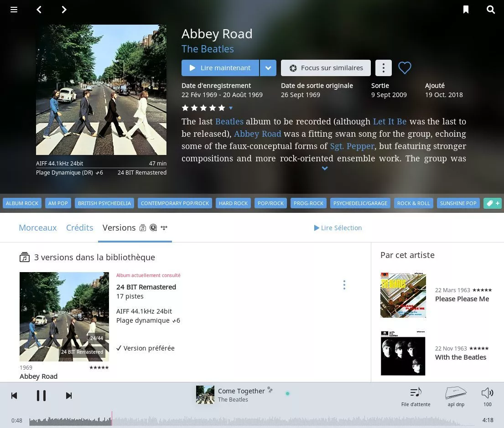504x428 pixels.
Task: Open the Please Please Me album cover
Action: pos(403,295)
